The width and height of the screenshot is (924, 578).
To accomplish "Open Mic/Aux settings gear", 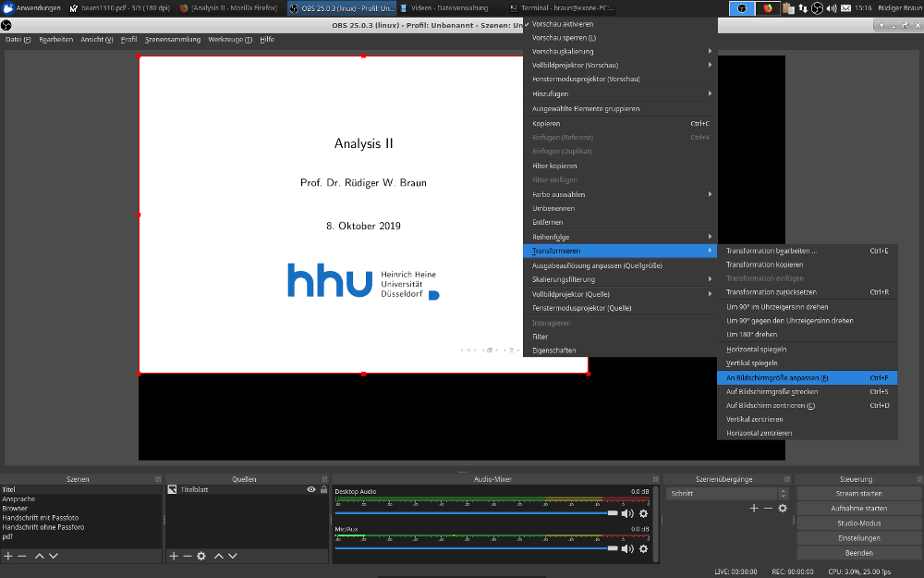I will coord(643,549).
